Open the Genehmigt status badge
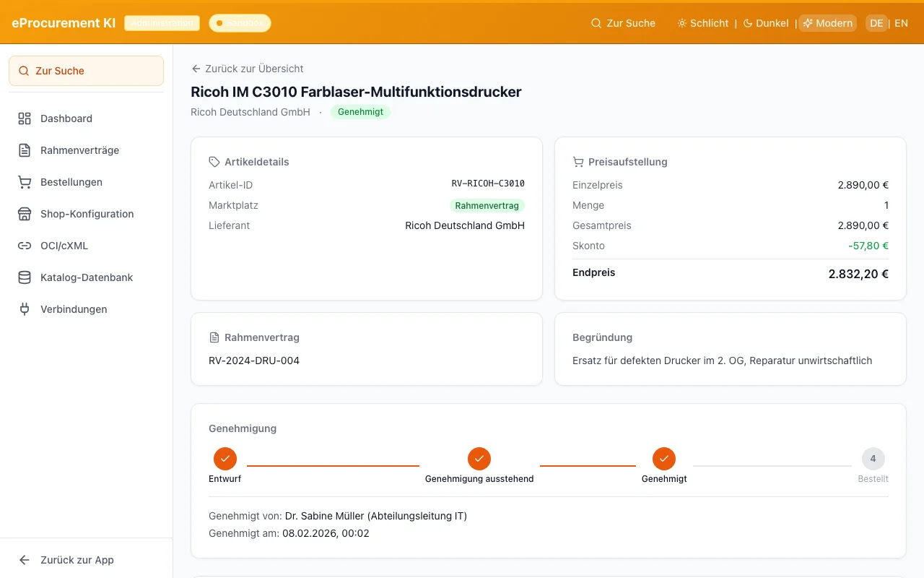This screenshot has width=924, height=578. (360, 112)
